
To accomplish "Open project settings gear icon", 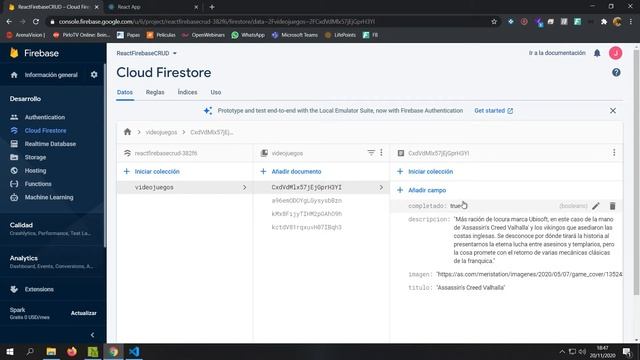I will [94, 75].
